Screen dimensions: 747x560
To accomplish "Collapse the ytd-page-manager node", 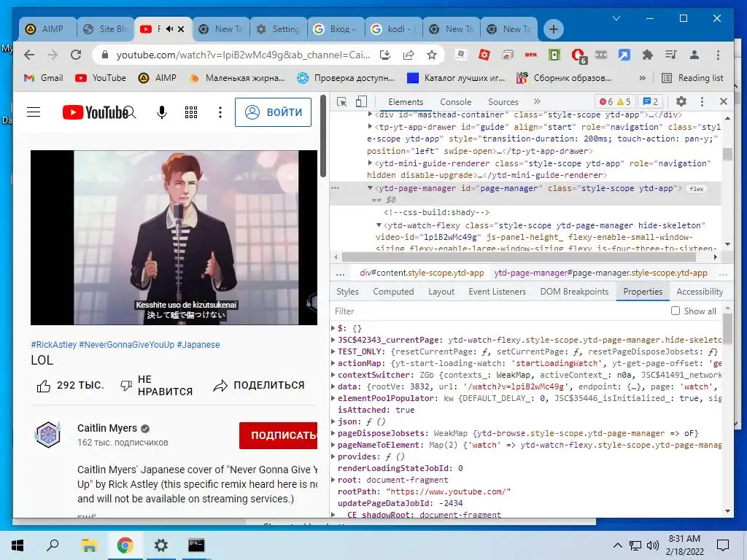I will pos(370,188).
